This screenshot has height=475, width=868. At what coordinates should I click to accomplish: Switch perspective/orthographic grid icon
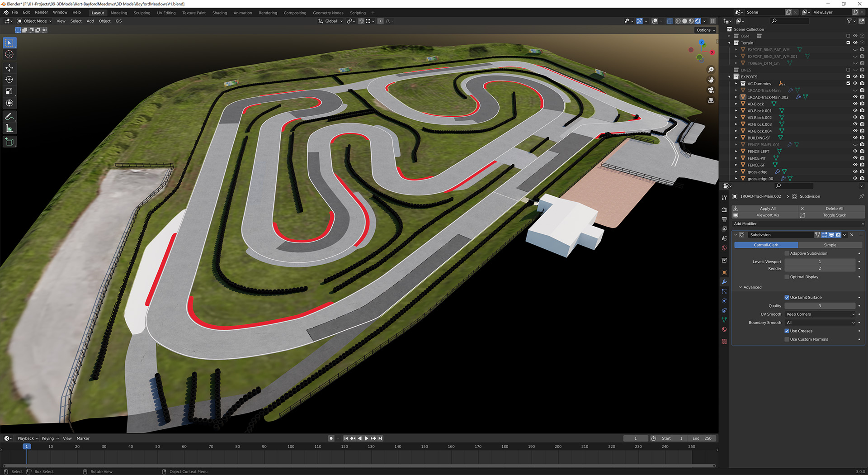[711, 100]
